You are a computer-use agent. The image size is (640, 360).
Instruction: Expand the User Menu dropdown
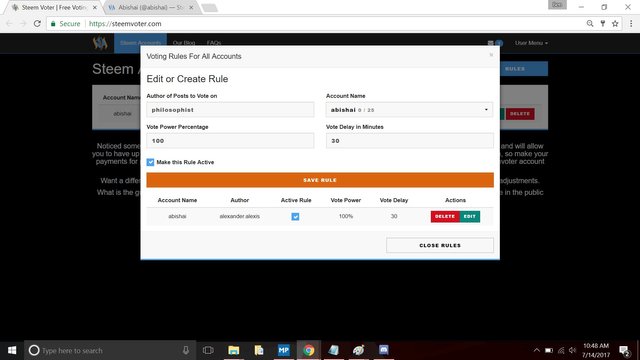click(x=531, y=43)
